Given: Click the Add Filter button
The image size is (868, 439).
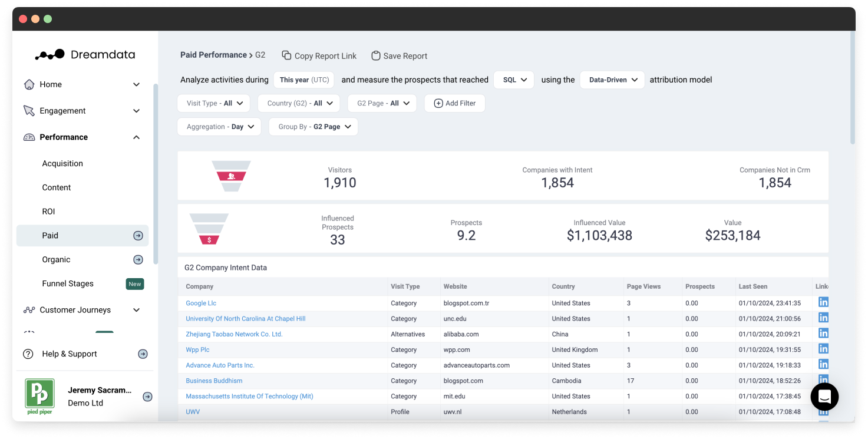Looking at the screenshot, I should 454,103.
